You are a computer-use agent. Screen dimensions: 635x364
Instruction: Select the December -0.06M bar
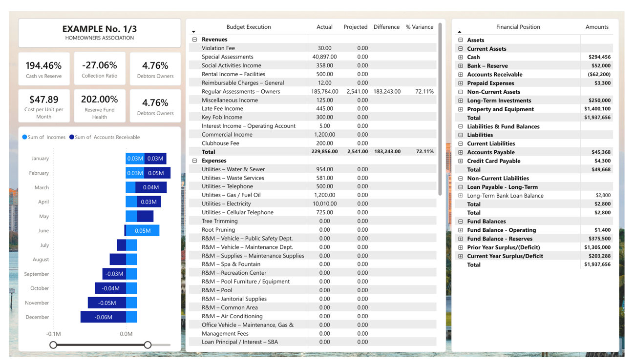click(x=103, y=317)
